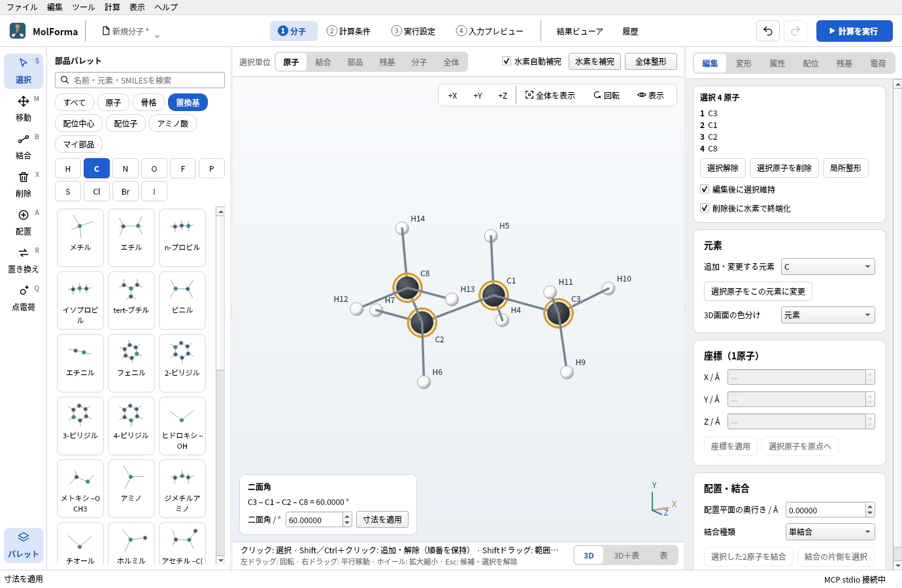The width and height of the screenshot is (902, 588).
Task: Select the 置き換え (Replace) tool
Action: 24,260
